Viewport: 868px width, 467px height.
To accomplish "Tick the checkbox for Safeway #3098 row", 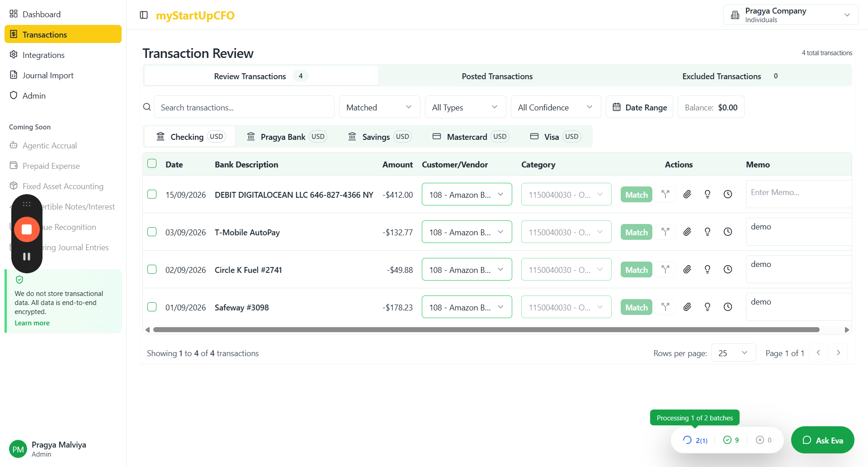I will 152,307.
